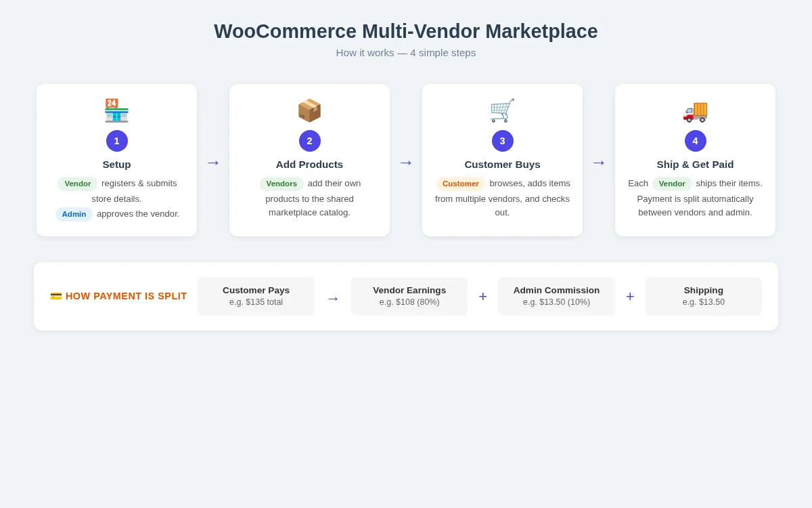The width and height of the screenshot is (812, 508).
Task: Click the Vendors tag in Add Products card
Action: tap(281, 184)
